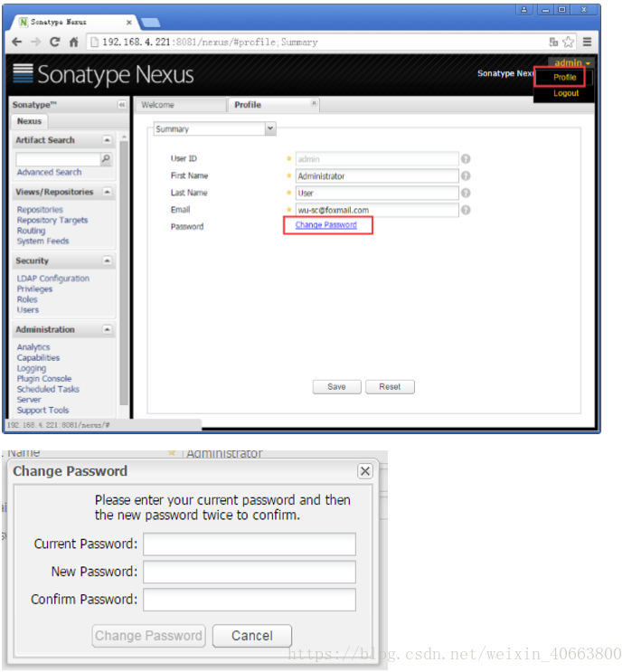Open the browser home page
The width and height of the screenshot is (632, 672).
[74, 42]
